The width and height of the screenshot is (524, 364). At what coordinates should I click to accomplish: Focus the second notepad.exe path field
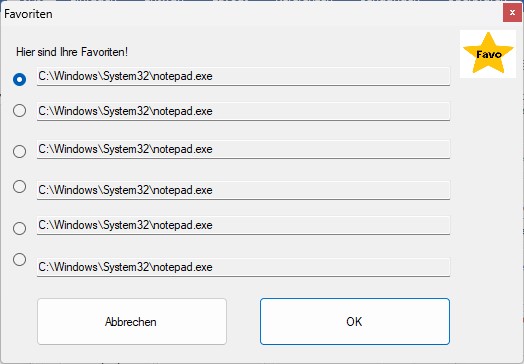pyautogui.click(x=243, y=111)
